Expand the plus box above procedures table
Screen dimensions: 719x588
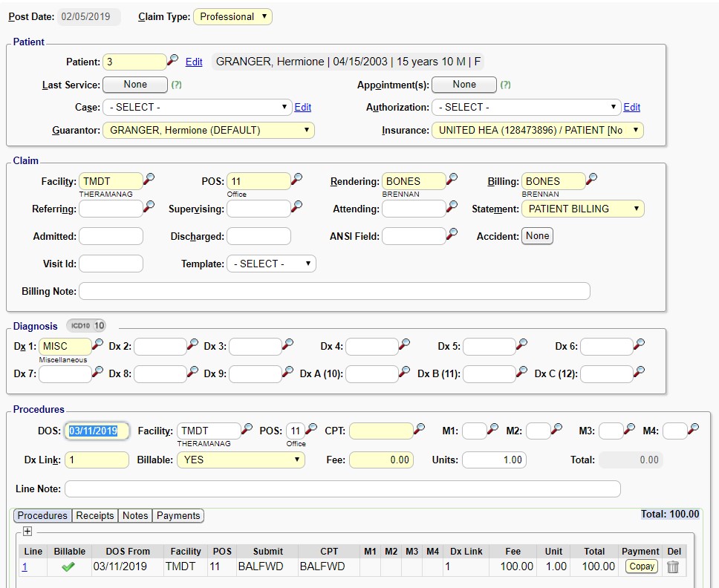[x=27, y=531]
